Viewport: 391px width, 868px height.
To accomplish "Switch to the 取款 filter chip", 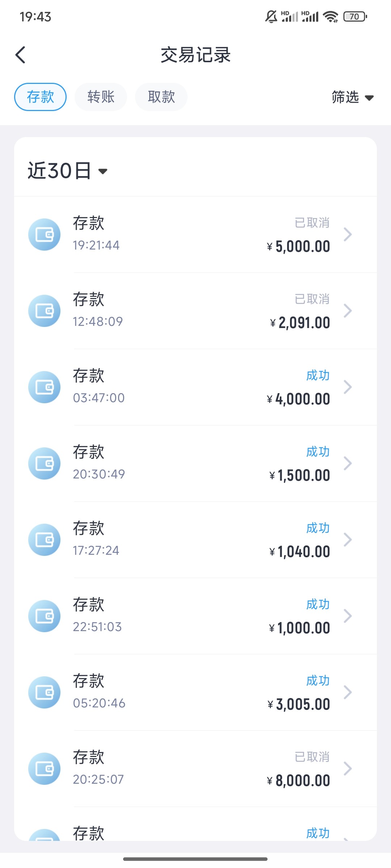I will coord(161,97).
